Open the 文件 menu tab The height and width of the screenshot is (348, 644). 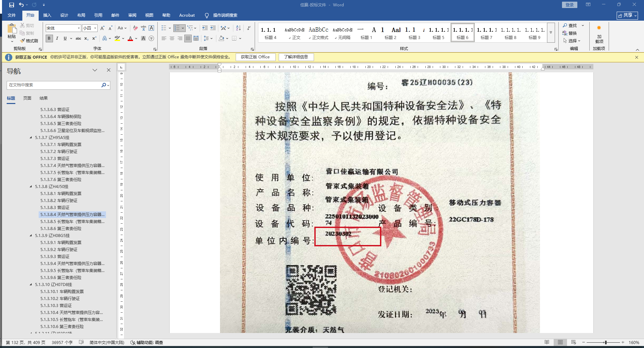click(x=12, y=15)
